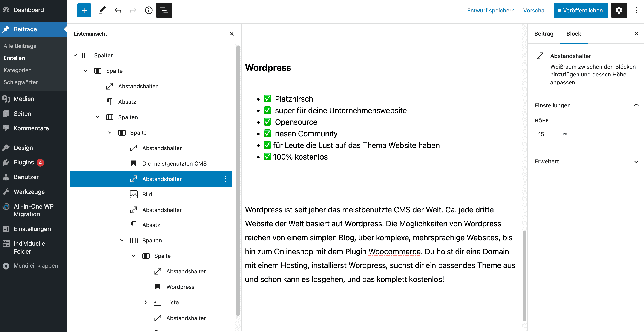This screenshot has width=644, height=332.
Task: Select the pencil Tools icon
Action: 102,10
